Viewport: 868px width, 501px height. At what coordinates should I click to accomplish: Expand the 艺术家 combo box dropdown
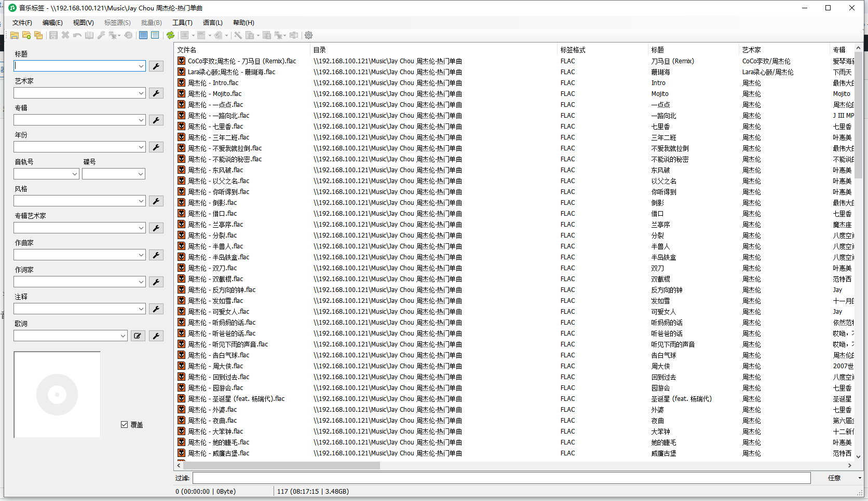click(x=141, y=93)
